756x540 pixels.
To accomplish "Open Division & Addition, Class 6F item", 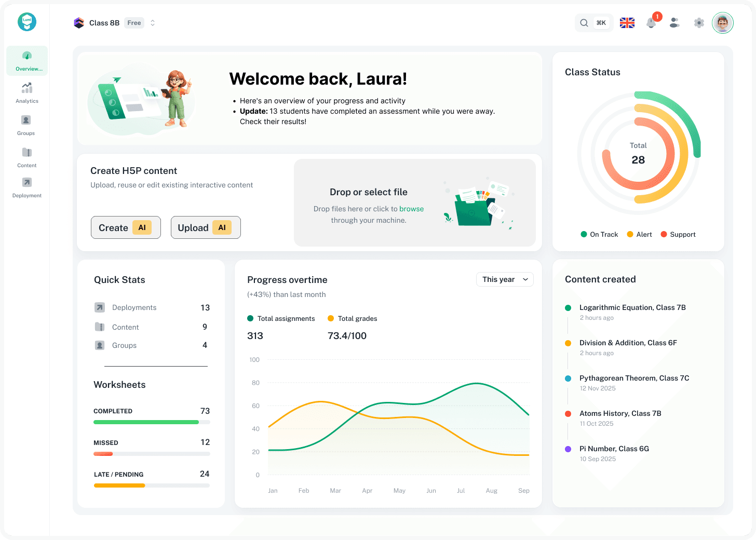I will click(628, 343).
